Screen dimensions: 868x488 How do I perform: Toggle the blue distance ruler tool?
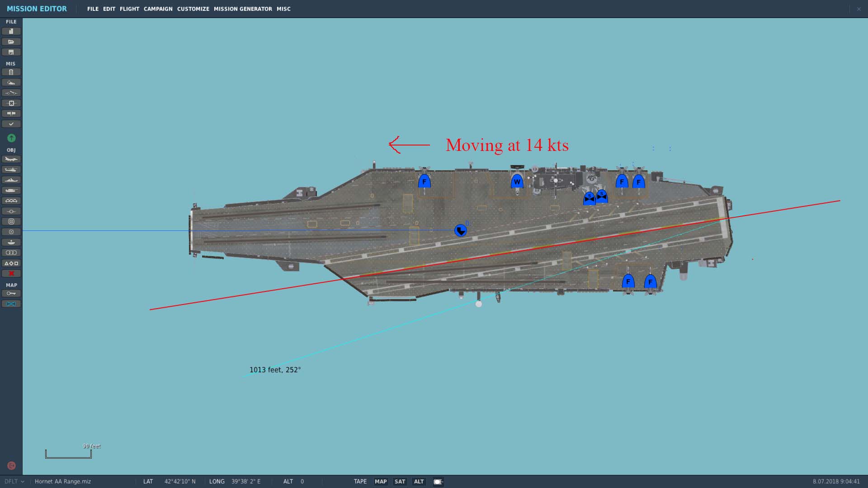pyautogui.click(x=11, y=304)
